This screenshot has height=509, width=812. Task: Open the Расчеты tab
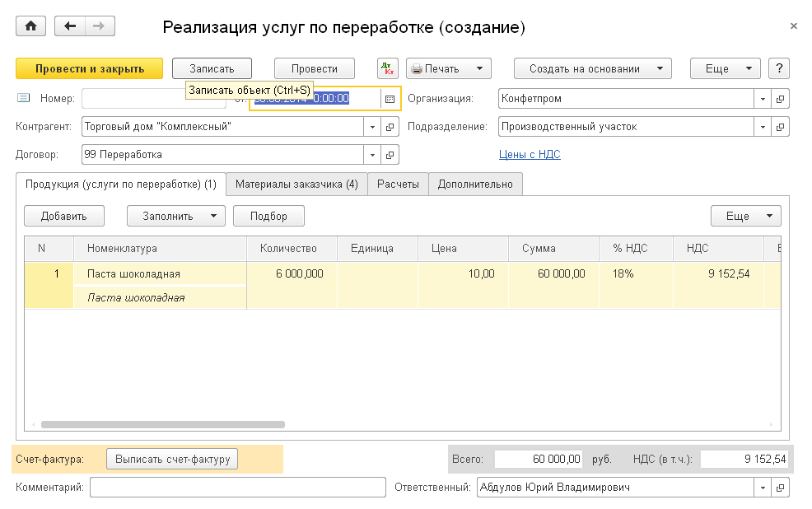398,184
